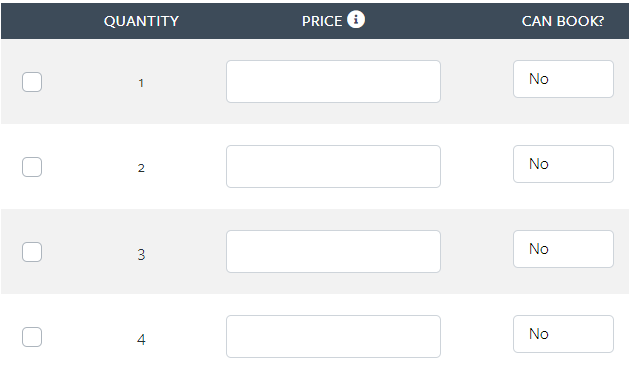
Task: Open the Can Book dropdown for quantity 1
Action: [563, 79]
